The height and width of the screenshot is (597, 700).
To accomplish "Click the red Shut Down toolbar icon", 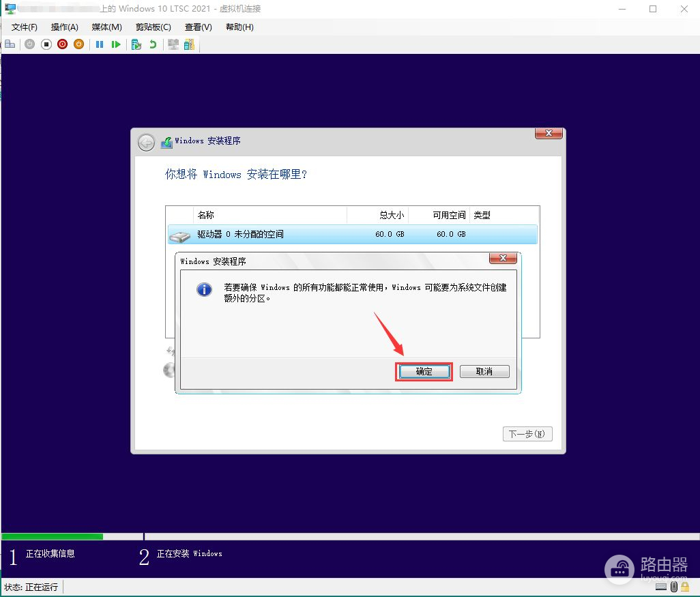I will click(x=62, y=44).
